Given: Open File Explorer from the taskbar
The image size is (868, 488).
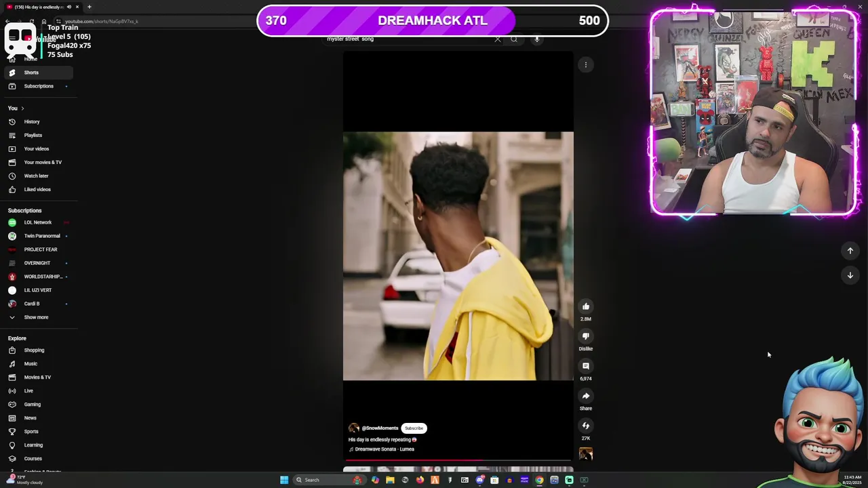Looking at the screenshot, I should pos(390,480).
